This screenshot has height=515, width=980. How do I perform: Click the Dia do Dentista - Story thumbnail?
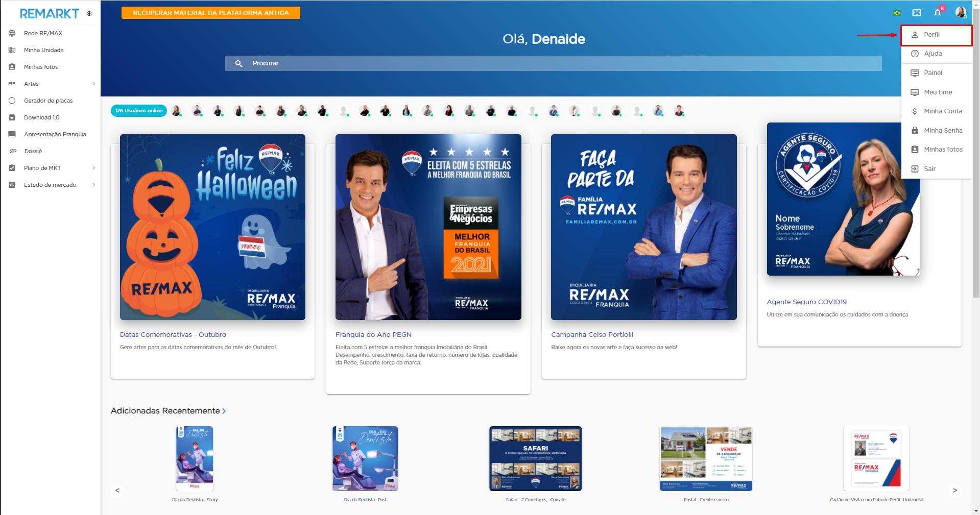point(194,458)
